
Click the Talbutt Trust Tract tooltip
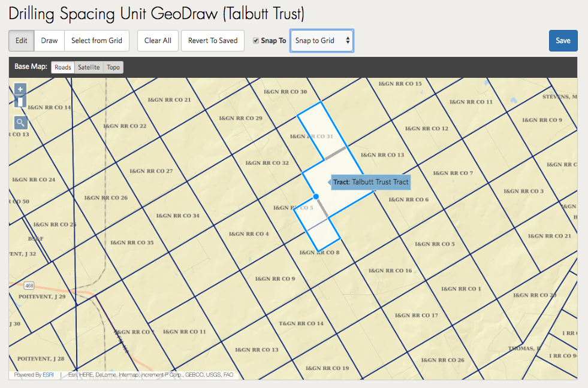point(370,183)
